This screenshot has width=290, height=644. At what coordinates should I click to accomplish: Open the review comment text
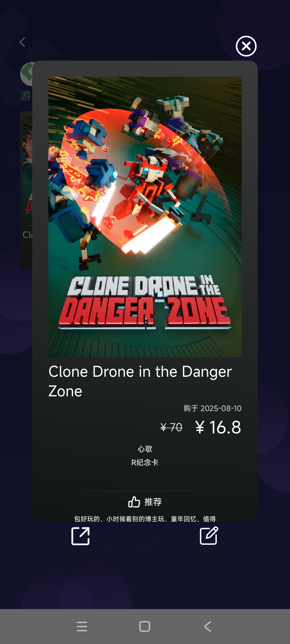(145, 519)
